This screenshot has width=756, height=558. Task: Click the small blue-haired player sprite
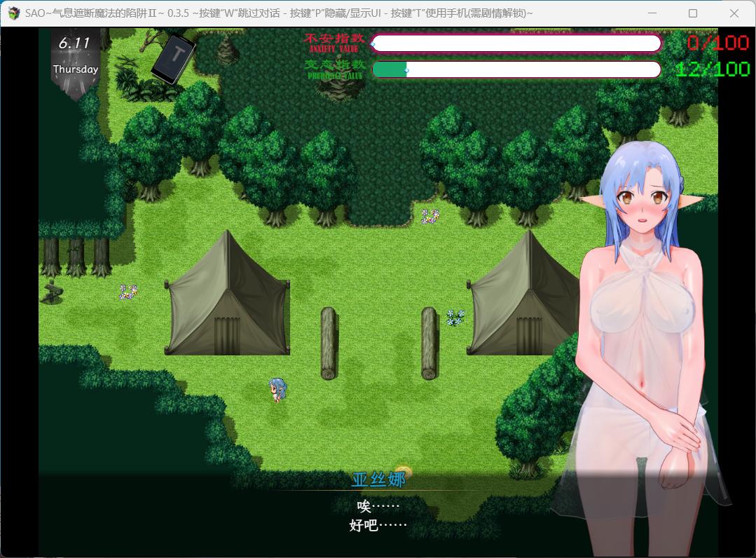coord(277,390)
